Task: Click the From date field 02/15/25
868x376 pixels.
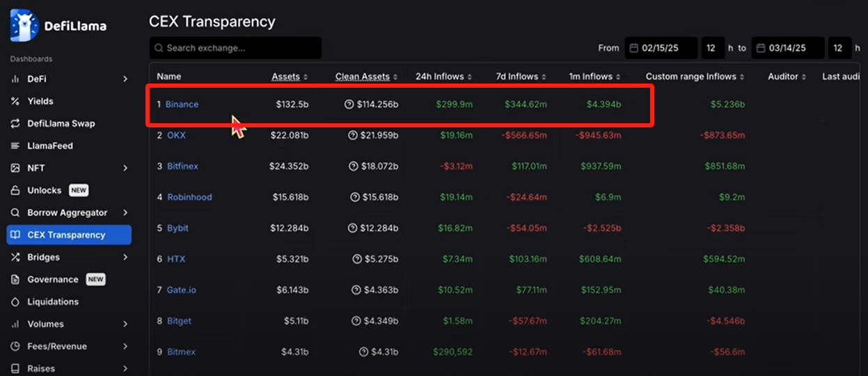Action: (x=661, y=48)
